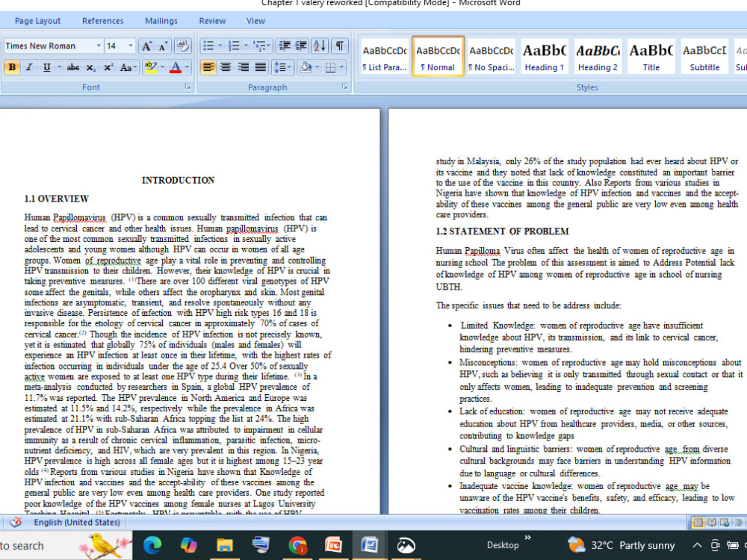Switch to Print Layout view
Viewport: 747px width, 560px height.
tap(698, 523)
